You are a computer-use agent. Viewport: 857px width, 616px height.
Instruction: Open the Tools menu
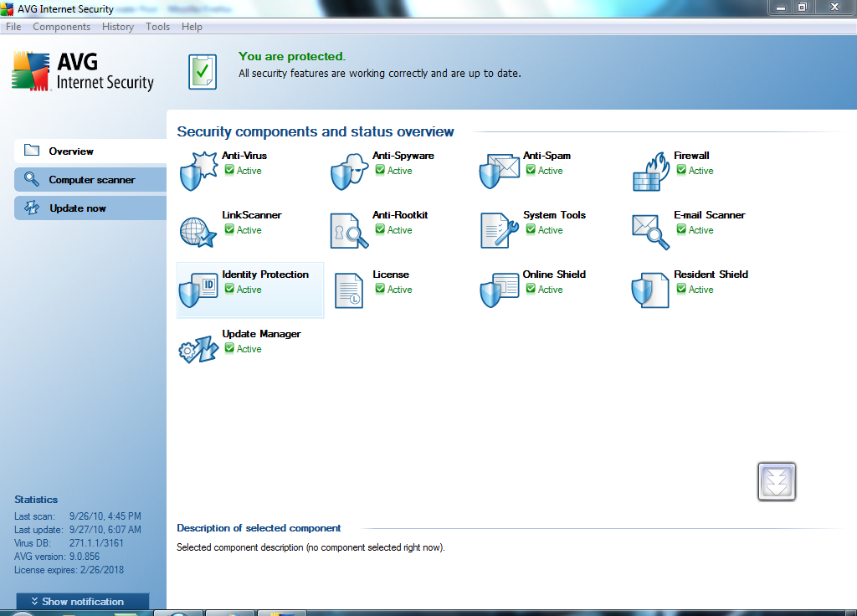pos(157,27)
